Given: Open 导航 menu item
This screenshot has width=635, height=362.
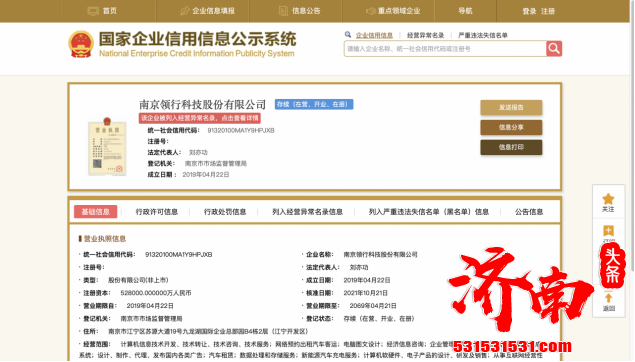Looking at the screenshot, I should 465,11.
